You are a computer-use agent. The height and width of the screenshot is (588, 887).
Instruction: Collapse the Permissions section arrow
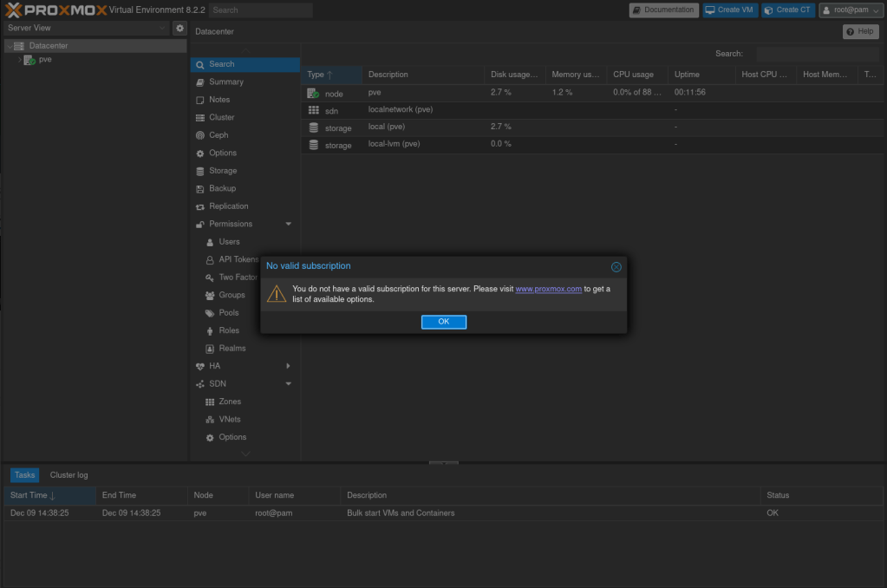pyautogui.click(x=288, y=225)
